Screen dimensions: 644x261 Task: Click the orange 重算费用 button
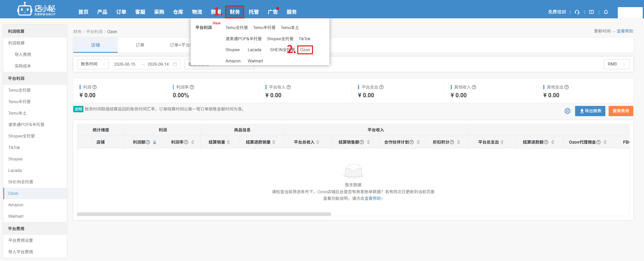(x=621, y=111)
